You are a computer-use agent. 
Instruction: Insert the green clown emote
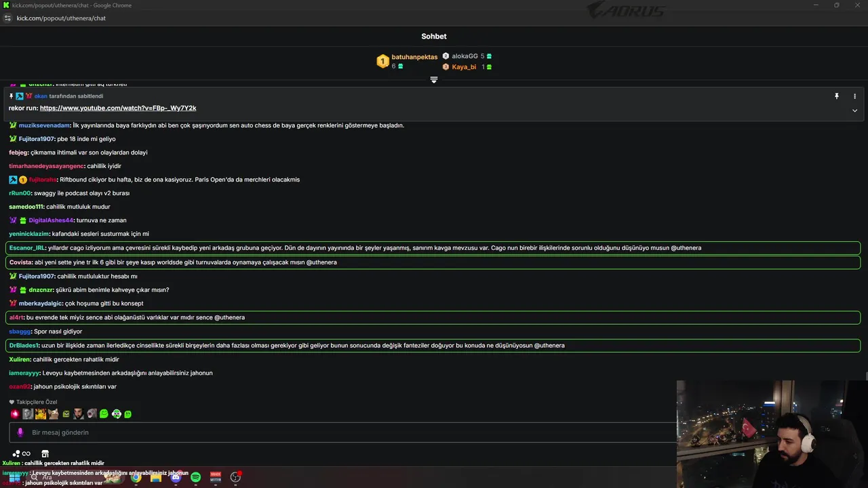click(117, 414)
